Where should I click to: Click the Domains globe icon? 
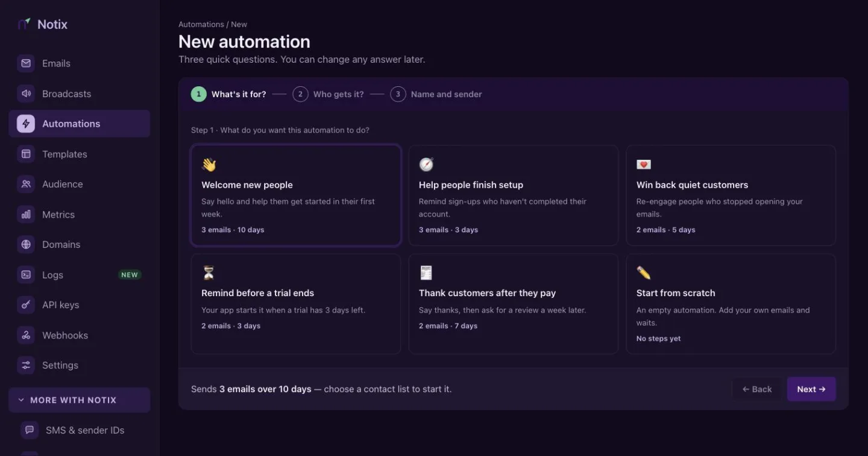[x=26, y=244]
